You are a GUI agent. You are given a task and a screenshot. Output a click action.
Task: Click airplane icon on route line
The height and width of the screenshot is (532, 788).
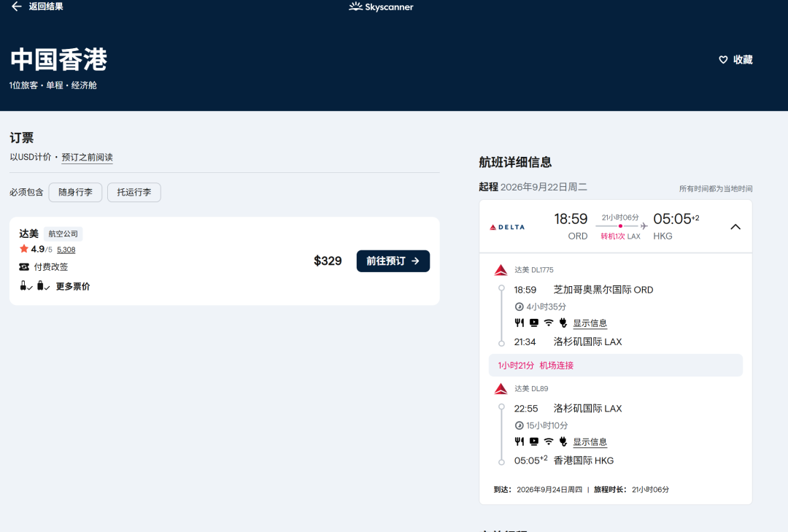coord(644,226)
